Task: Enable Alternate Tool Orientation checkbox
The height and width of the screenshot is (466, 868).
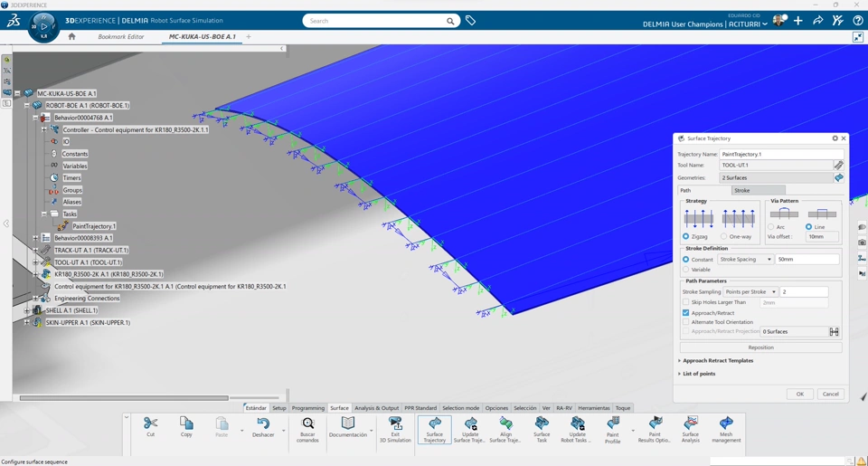Action: pos(686,322)
